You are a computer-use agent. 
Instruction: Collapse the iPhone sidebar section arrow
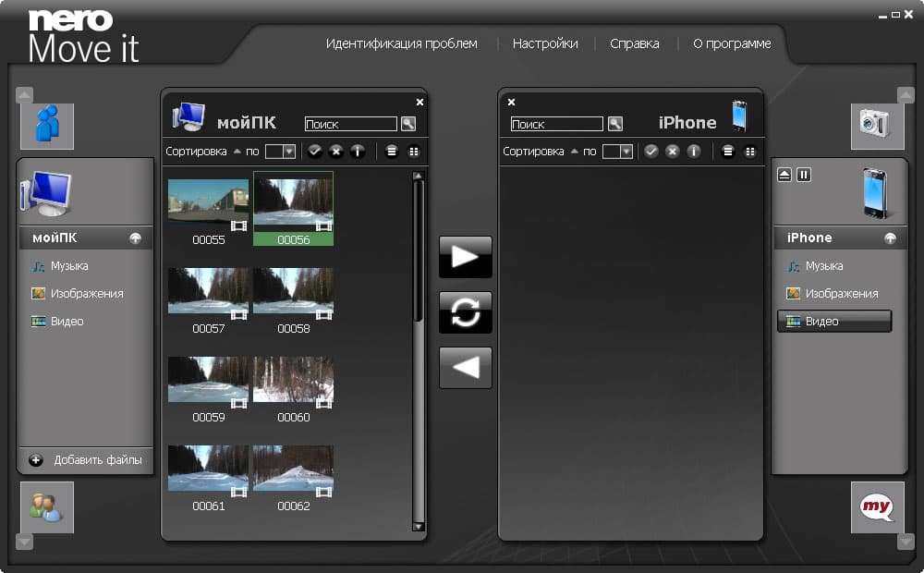click(891, 238)
